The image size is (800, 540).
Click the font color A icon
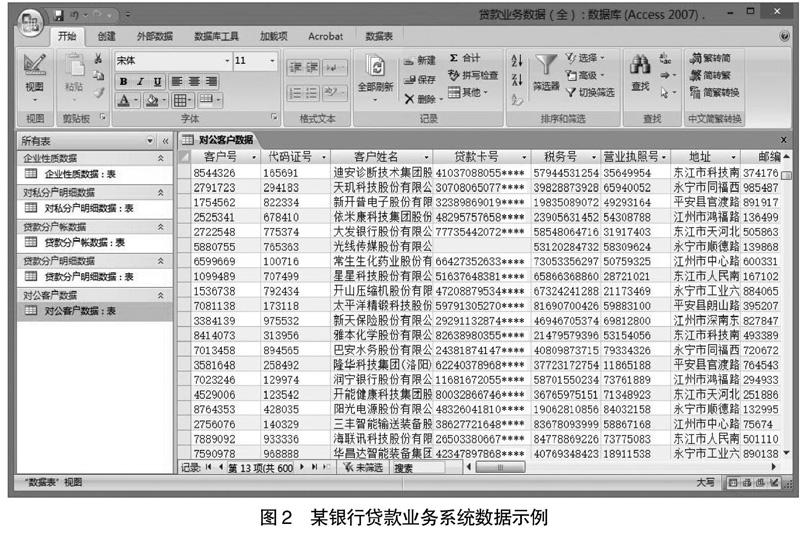pyautogui.click(x=123, y=100)
